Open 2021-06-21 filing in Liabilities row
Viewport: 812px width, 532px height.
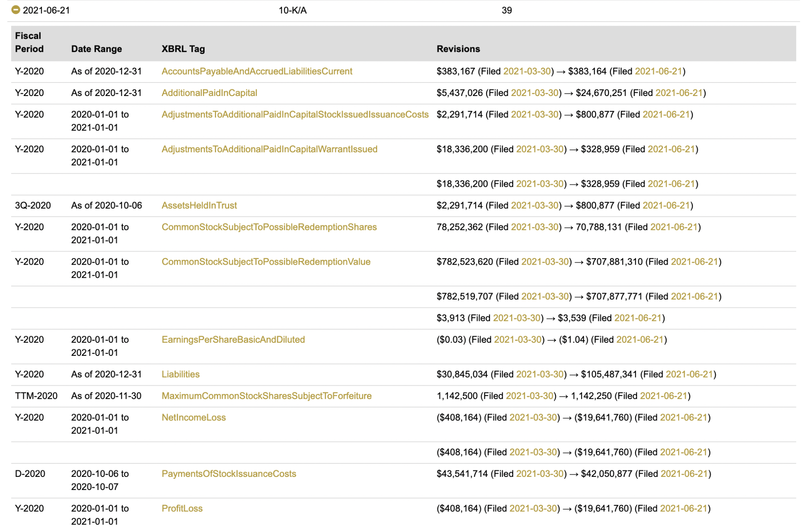689,374
